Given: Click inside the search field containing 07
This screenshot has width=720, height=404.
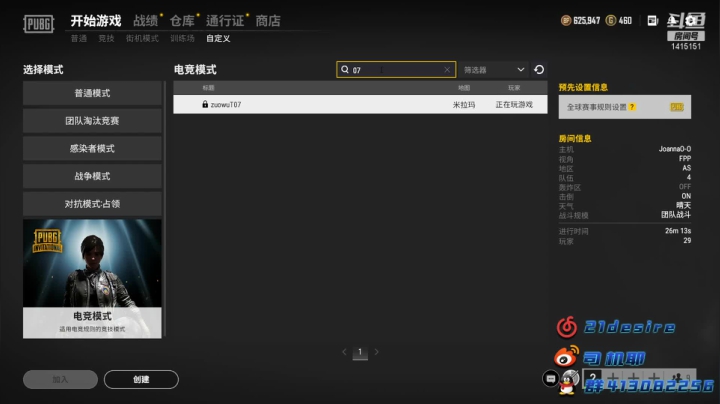Looking at the screenshot, I should [396, 70].
